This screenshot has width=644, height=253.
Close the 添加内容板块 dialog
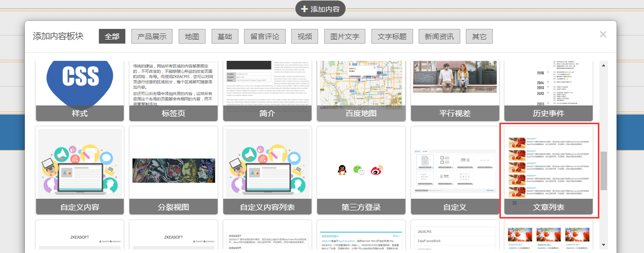pos(603,34)
